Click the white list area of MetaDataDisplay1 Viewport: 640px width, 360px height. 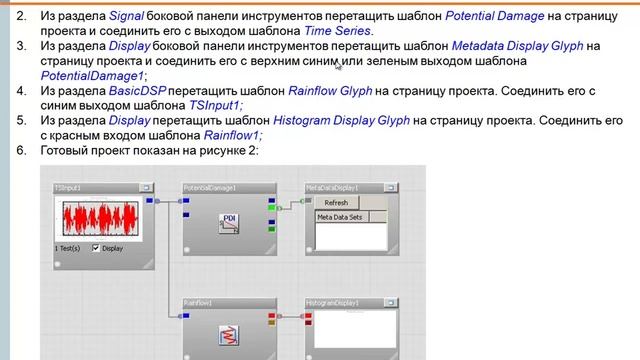tap(351, 236)
